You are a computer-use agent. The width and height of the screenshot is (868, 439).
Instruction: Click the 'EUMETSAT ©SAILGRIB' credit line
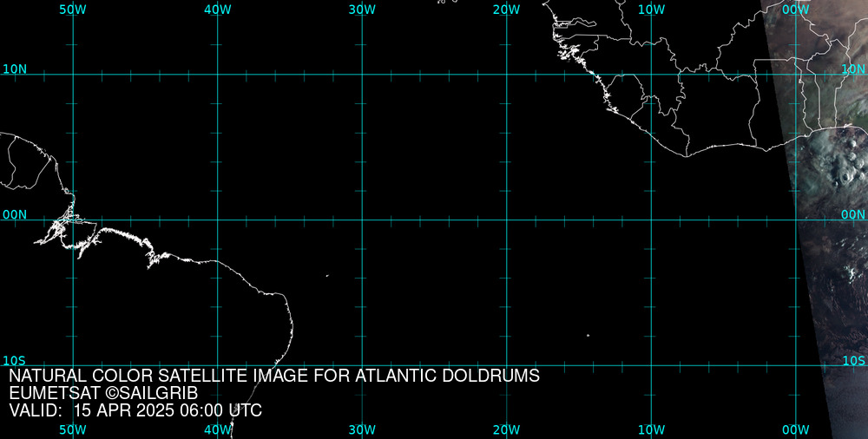click(103, 393)
